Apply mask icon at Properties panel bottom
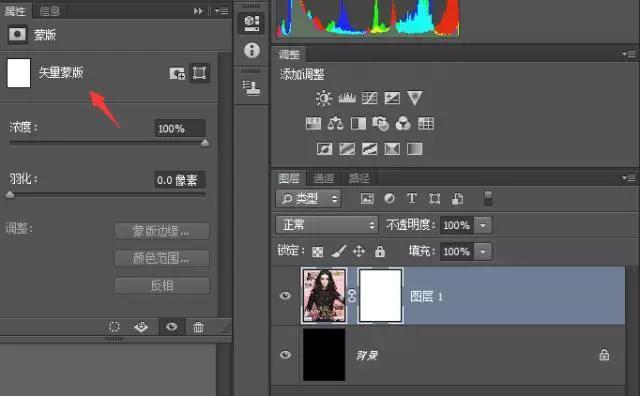 (141, 327)
